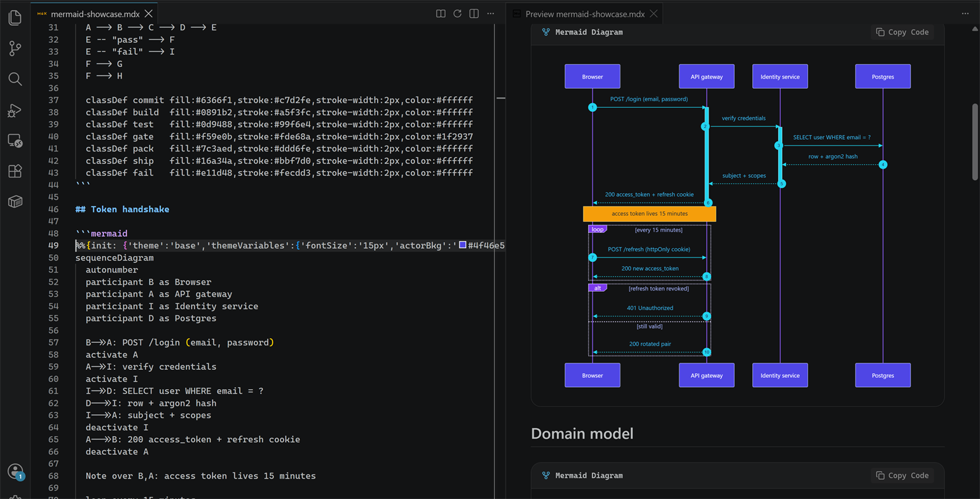Open preview pane more actions ellipsis
The image size is (980, 499).
pos(965,13)
